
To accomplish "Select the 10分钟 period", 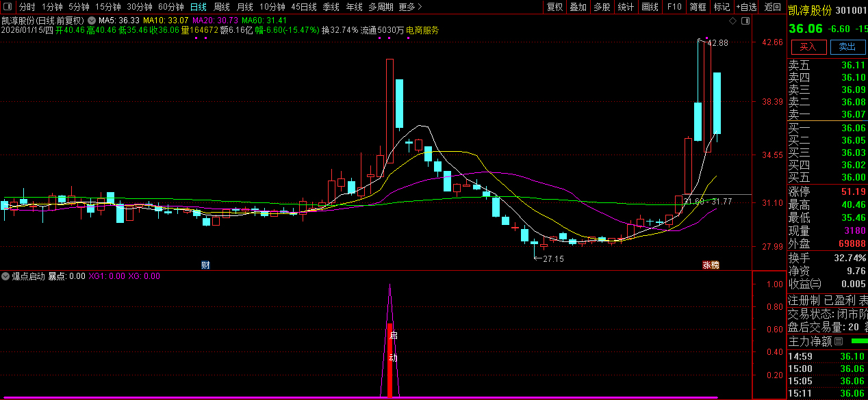I will tap(272, 7).
